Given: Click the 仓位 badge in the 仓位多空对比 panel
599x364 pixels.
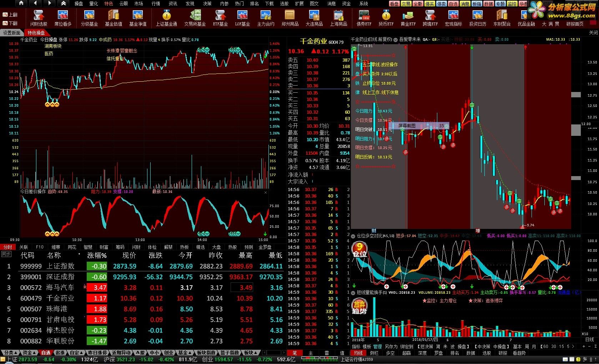Looking at the screenshot, I should click(359, 250).
